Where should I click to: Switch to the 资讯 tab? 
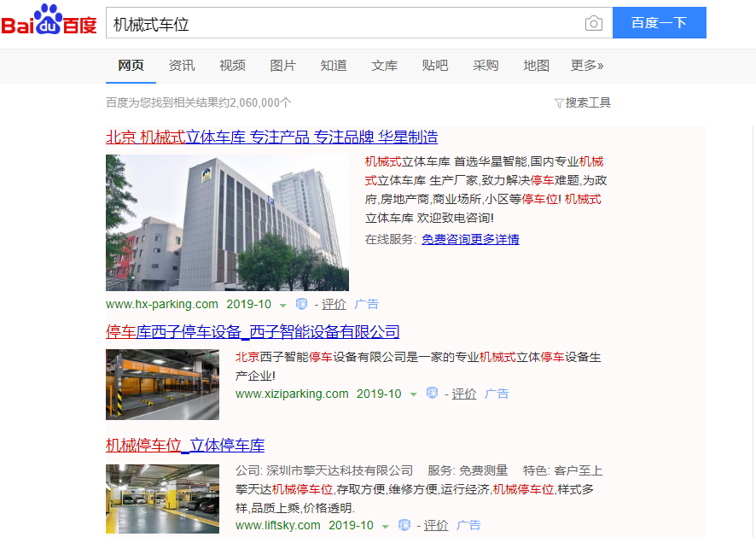point(182,65)
